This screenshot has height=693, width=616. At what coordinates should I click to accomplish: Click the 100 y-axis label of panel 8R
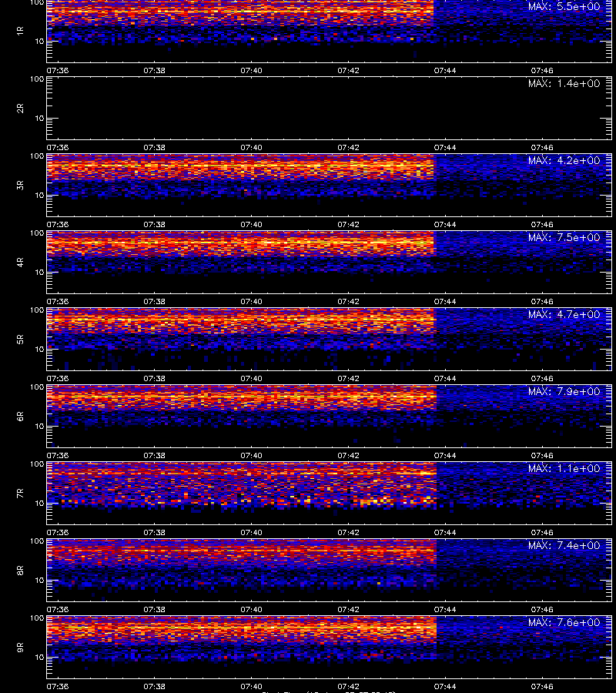click(x=37, y=541)
